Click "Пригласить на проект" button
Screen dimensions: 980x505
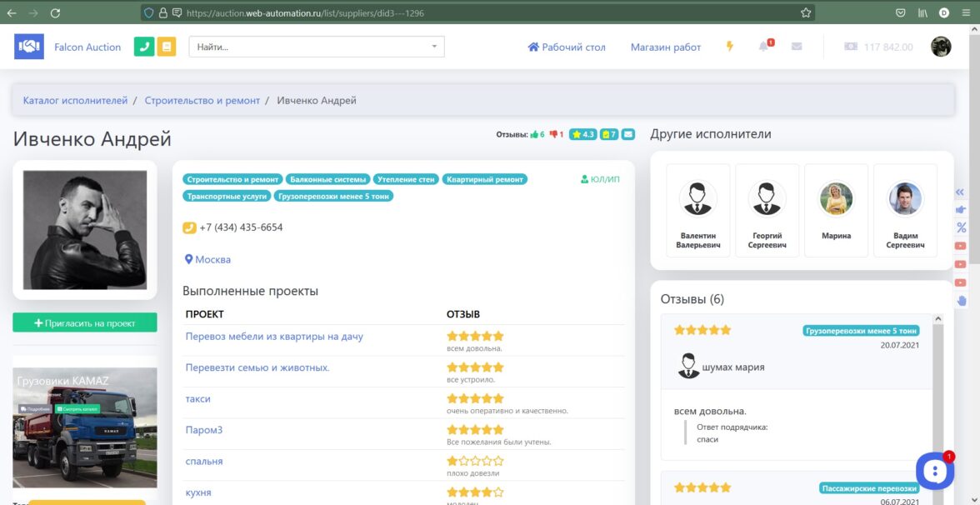(85, 323)
